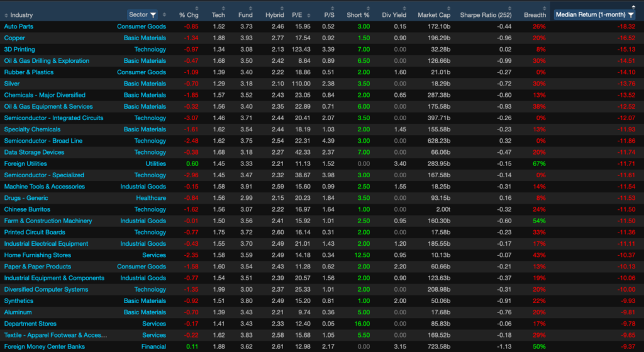
Task: Click the sort arrows above % Chg
Action: (x=196, y=8)
